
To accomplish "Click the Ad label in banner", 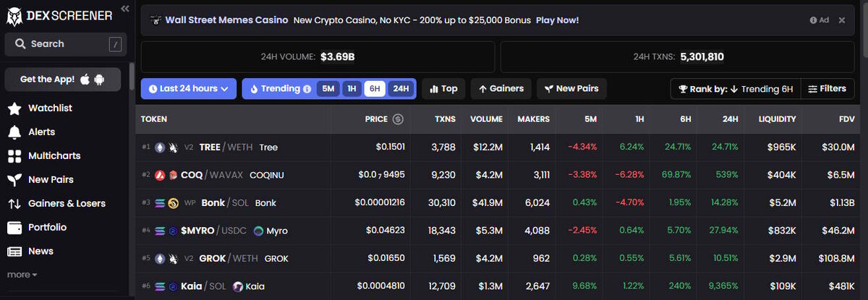I will (819, 20).
